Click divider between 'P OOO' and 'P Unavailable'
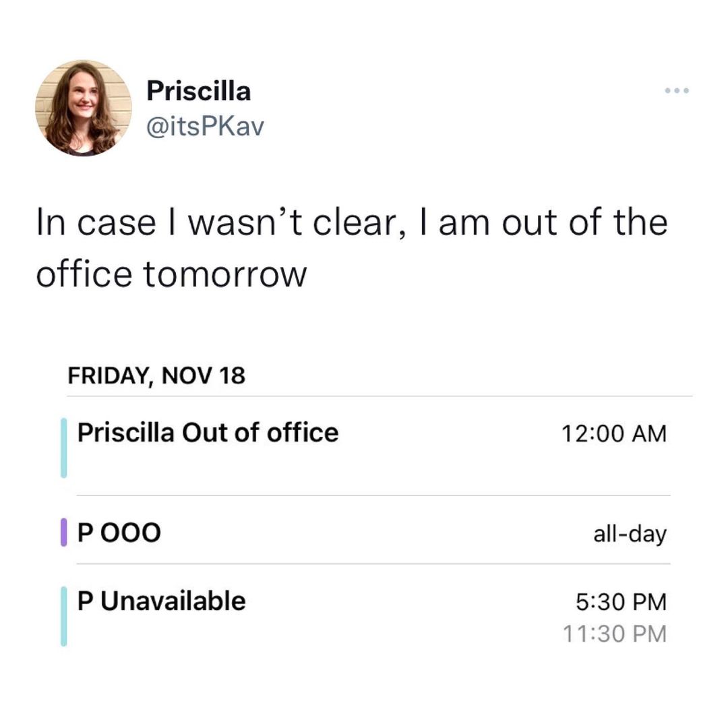728x728 pixels. 373,564
